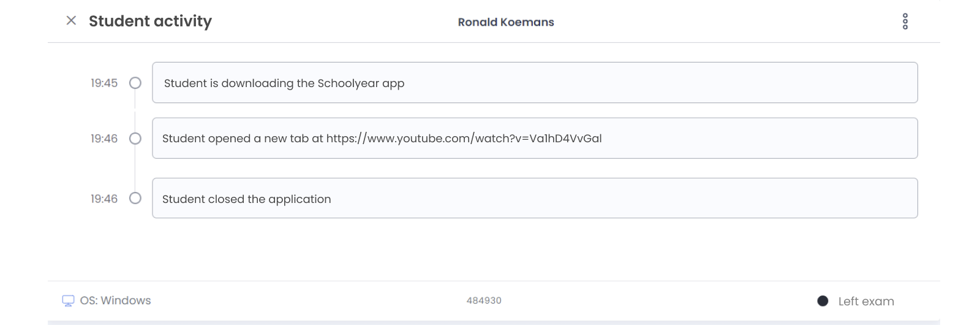Open the 'Student is downloading the Schoolyear app' entry
Image resolution: width=980 pixels, height=325 pixels.
(534, 83)
